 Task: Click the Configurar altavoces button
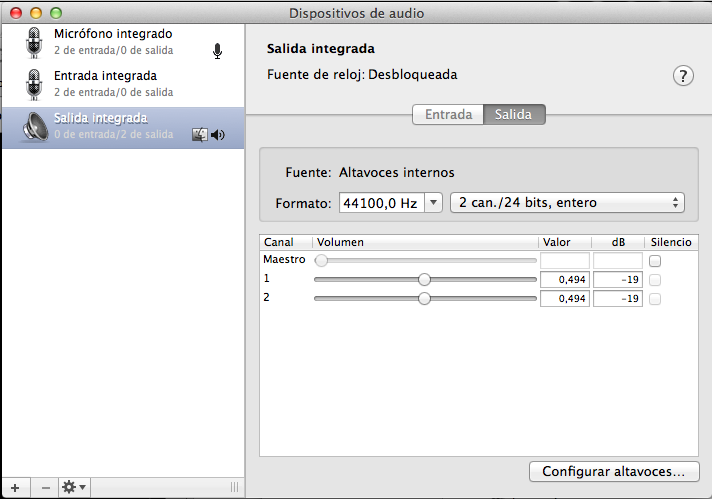pos(613,470)
